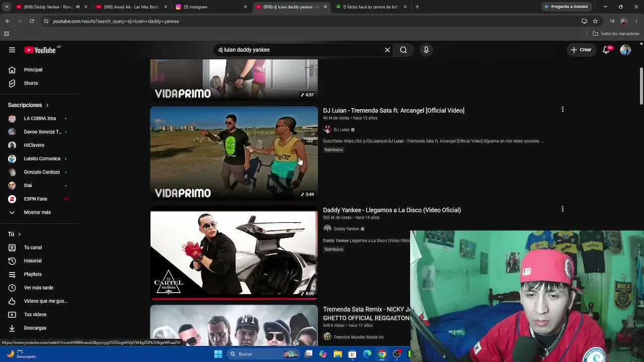
Task: Open Playlists in the sidebar
Action: coord(33,274)
